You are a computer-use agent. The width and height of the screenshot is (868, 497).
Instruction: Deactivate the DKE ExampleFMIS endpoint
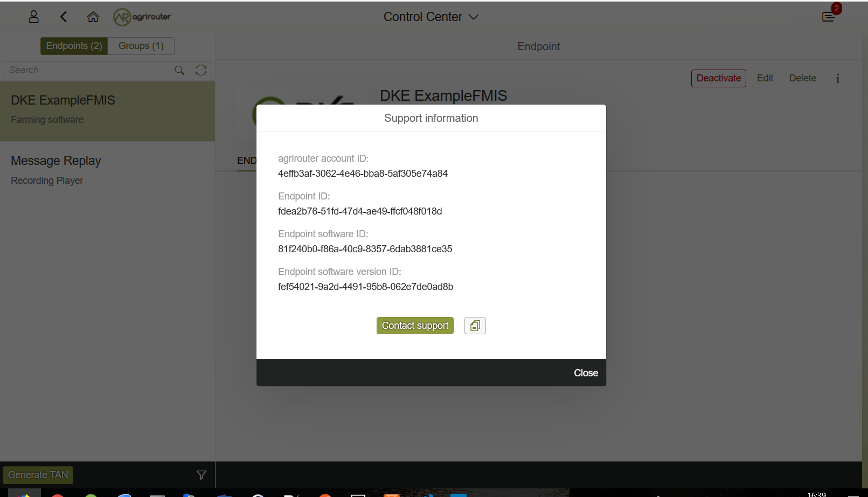pos(718,78)
